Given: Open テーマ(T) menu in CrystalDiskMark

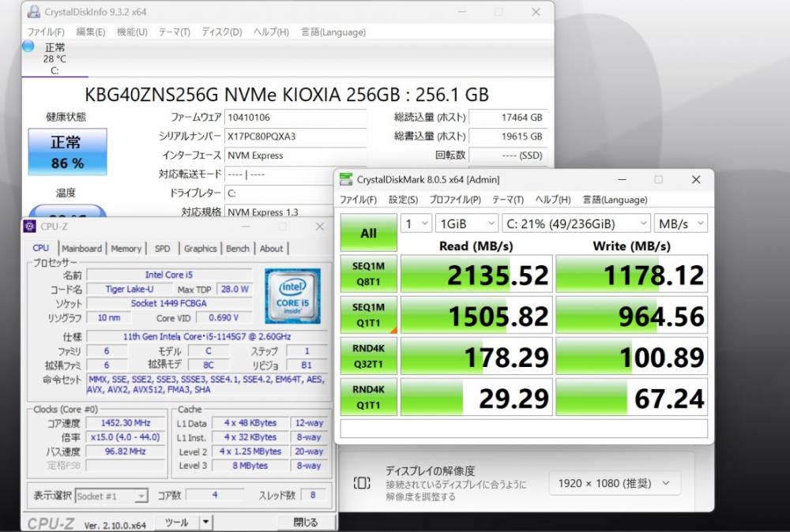Looking at the screenshot, I should coord(508,200).
